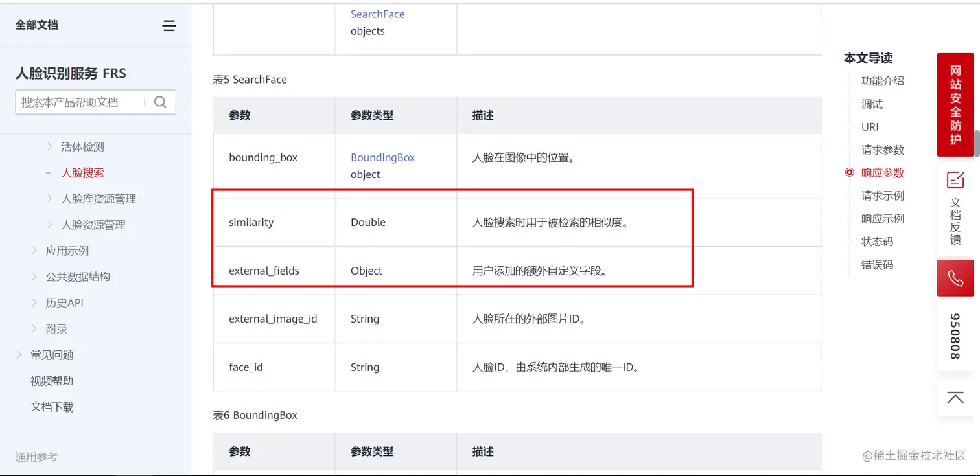
Task: Expand 附录 chevron
Action: (35, 328)
